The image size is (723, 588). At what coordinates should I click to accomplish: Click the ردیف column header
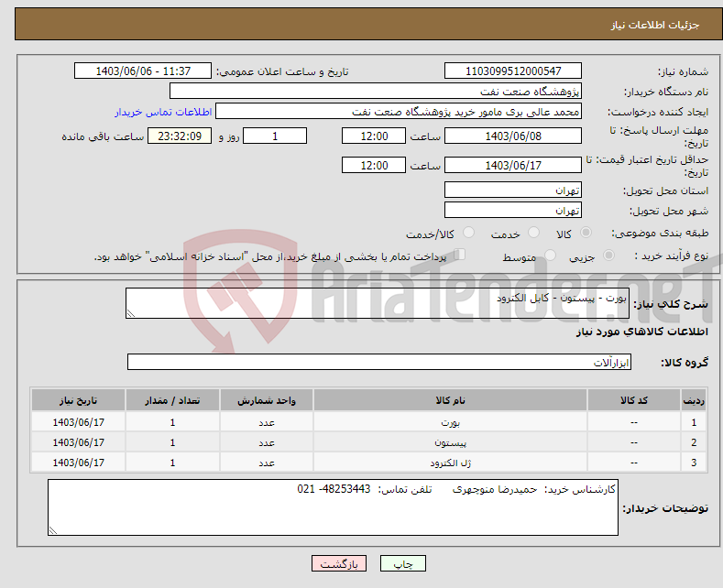694,400
